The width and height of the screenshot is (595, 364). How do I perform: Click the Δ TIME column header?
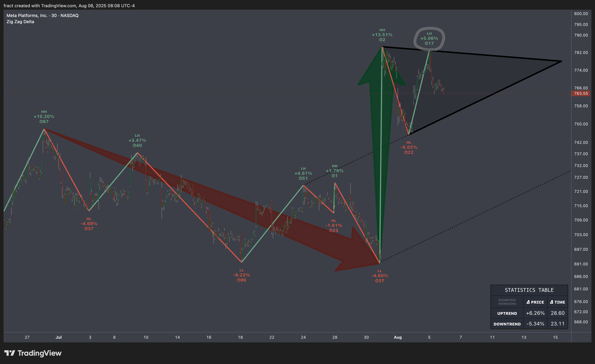tap(558, 302)
